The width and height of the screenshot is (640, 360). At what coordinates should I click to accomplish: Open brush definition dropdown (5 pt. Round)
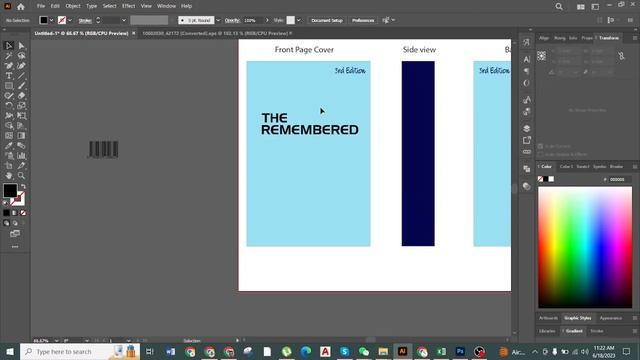coord(218,20)
